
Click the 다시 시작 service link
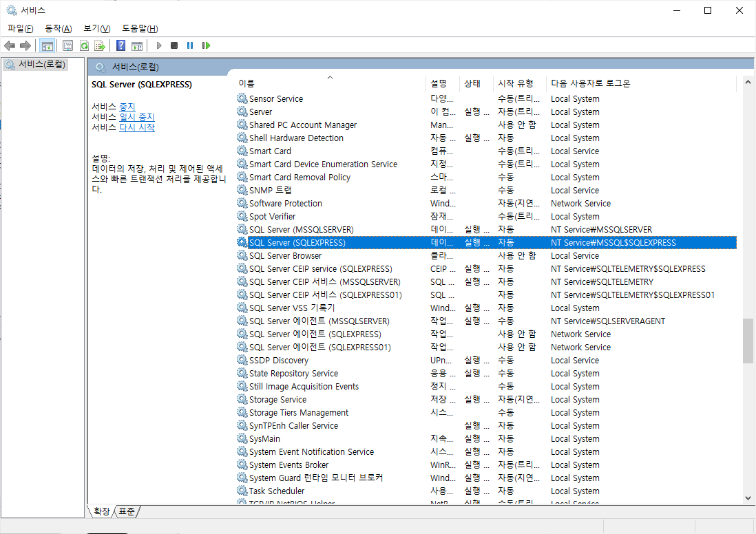coord(137,127)
